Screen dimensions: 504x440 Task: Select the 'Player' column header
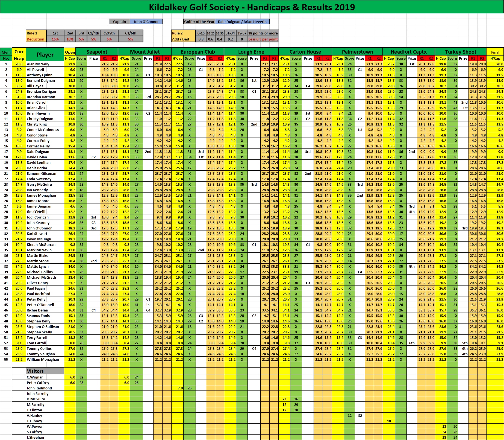[45, 55]
